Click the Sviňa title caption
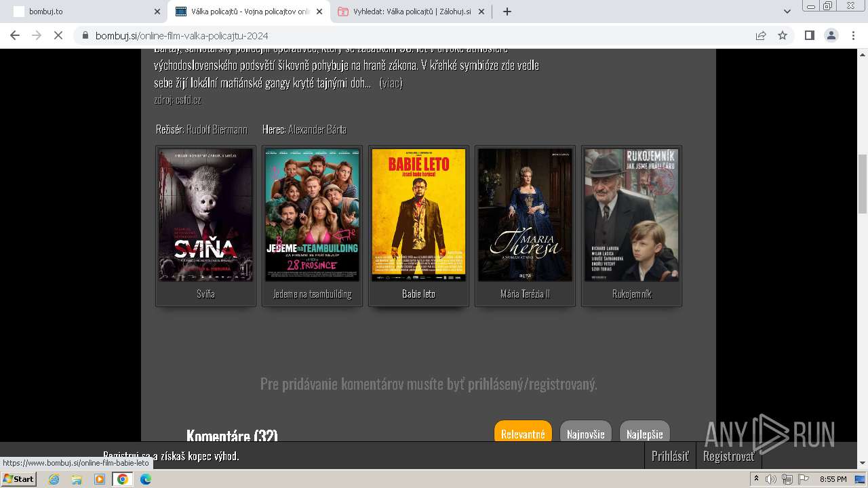The image size is (868, 488). [x=205, y=294]
